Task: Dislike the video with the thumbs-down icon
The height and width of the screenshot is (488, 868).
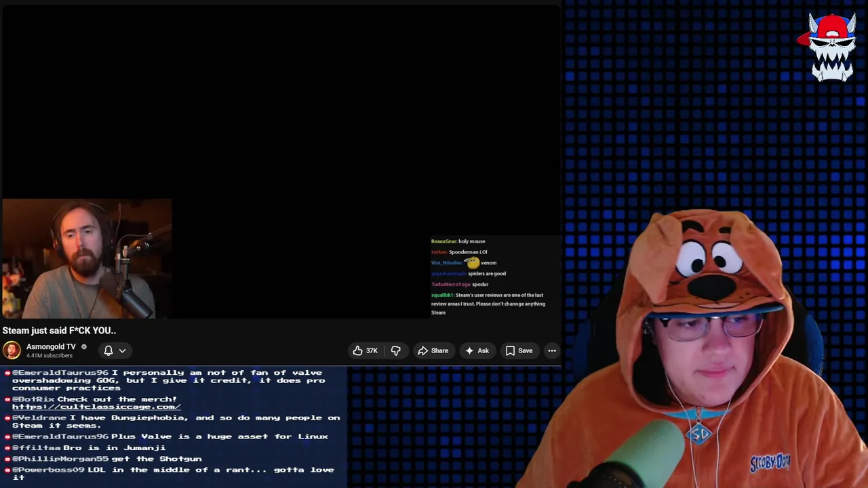Action: pos(396,350)
